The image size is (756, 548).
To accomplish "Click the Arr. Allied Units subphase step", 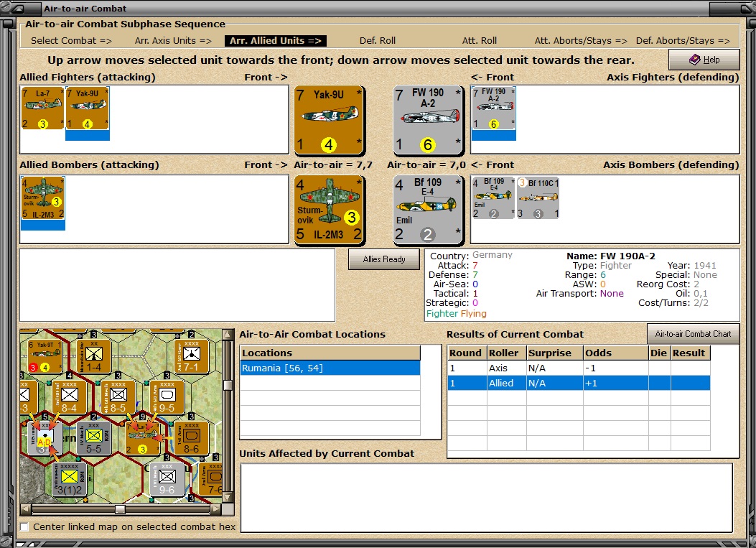I will pos(275,41).
